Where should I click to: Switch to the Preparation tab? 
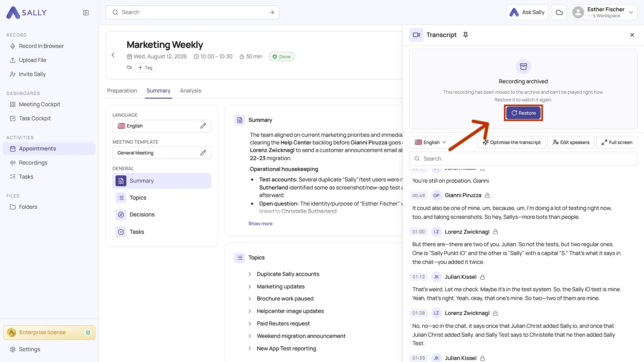coord(122,90)
